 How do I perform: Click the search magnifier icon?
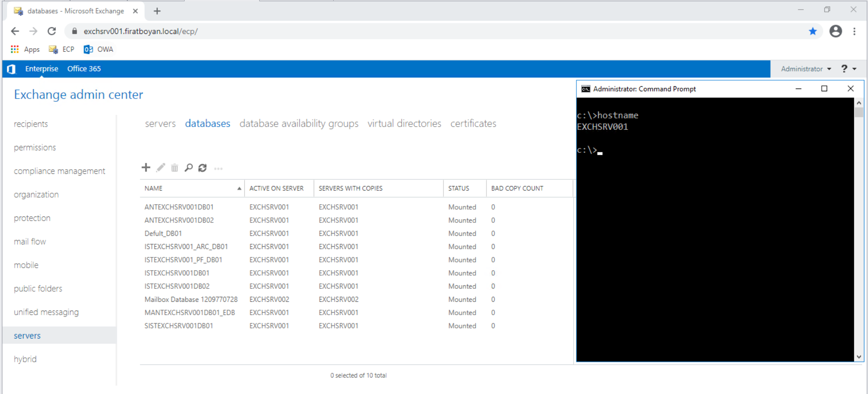click(x=188, y=168)
